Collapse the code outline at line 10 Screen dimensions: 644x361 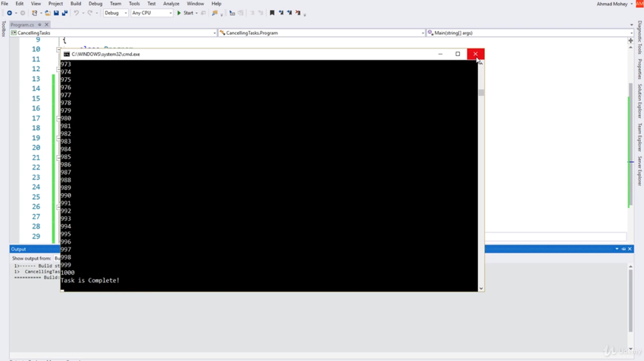(x=58, y=50)
